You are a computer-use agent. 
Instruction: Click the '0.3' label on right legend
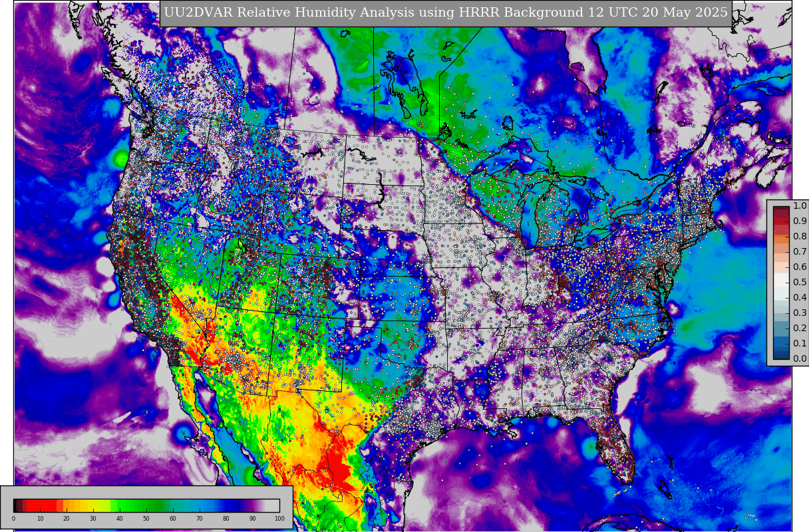click(x=799, y=313)
